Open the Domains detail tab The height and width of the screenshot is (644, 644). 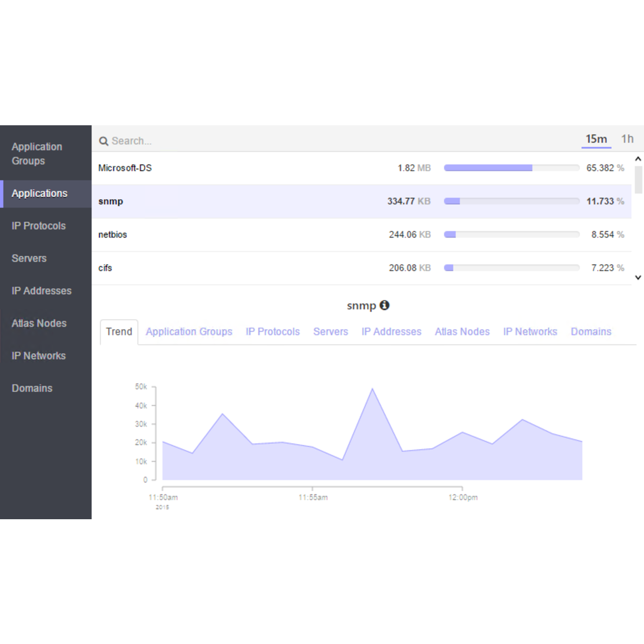(x=591, y=332)
